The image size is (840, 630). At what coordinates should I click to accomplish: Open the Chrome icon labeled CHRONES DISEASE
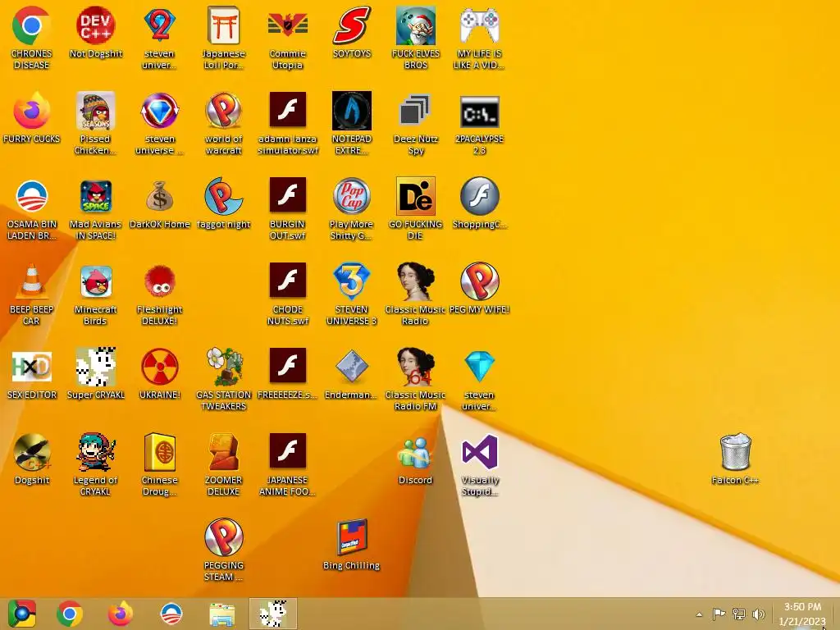[x=31, y=25]
